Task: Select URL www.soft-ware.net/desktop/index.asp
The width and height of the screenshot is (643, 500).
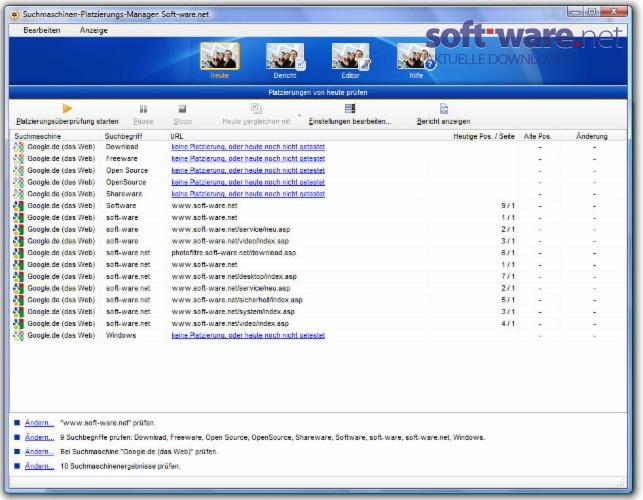Action: click(x=234, y=276)
